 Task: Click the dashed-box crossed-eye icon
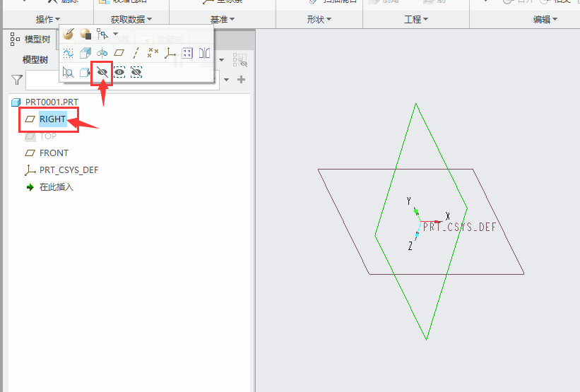(136, 72)
